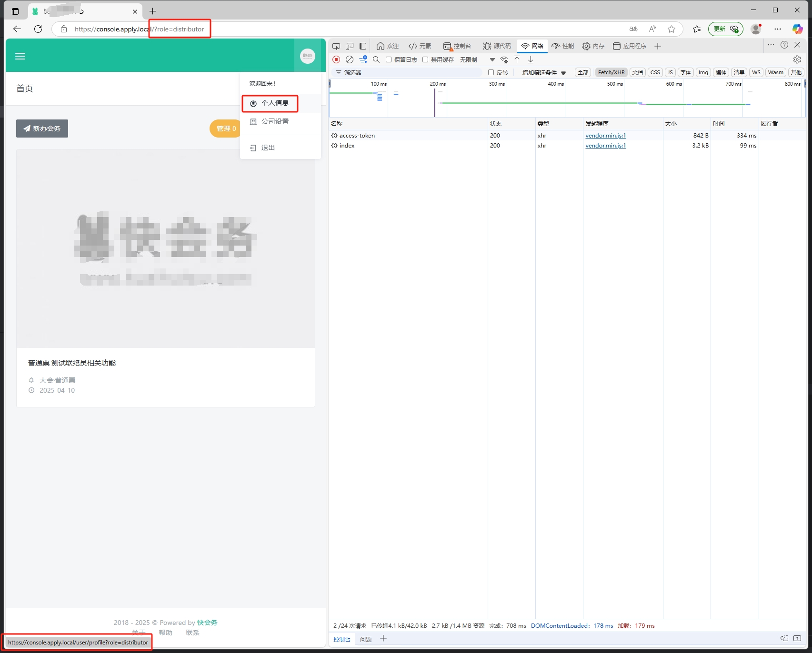Image resolution: width=812 pixels, height=653 pixels.
Task: Stop recording the network log
Action: pos(336,59)
